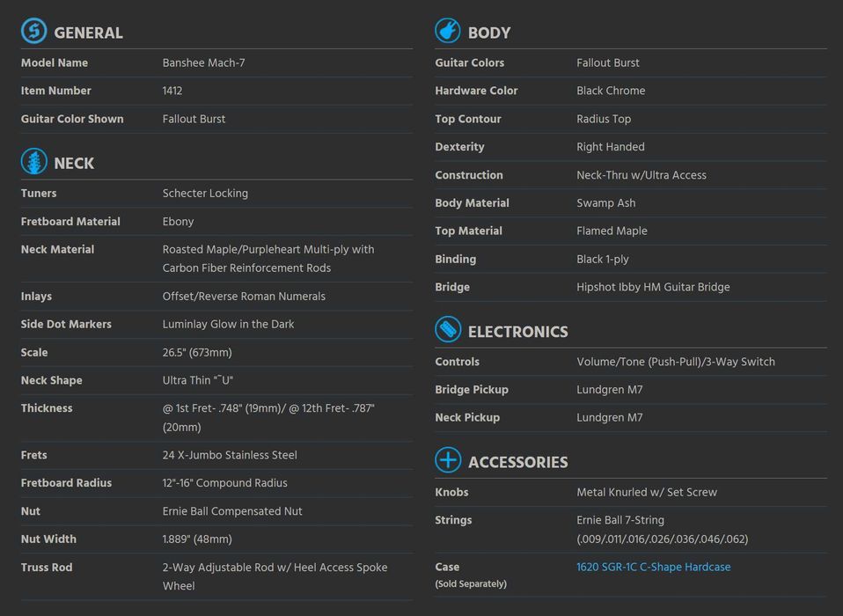Click the Ultra Thin U neck shape value
This screenshot has width=843, height=616.
pos(197,380)
